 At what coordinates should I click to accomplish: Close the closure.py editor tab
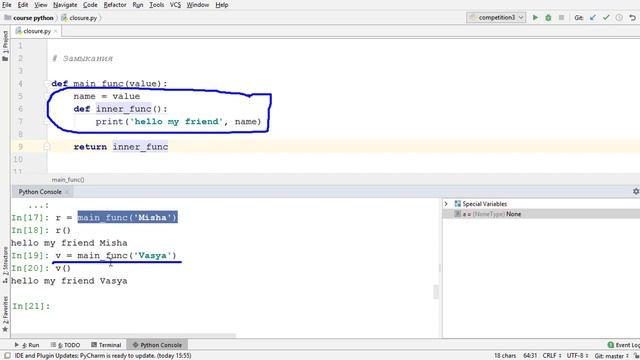(56, 31)
